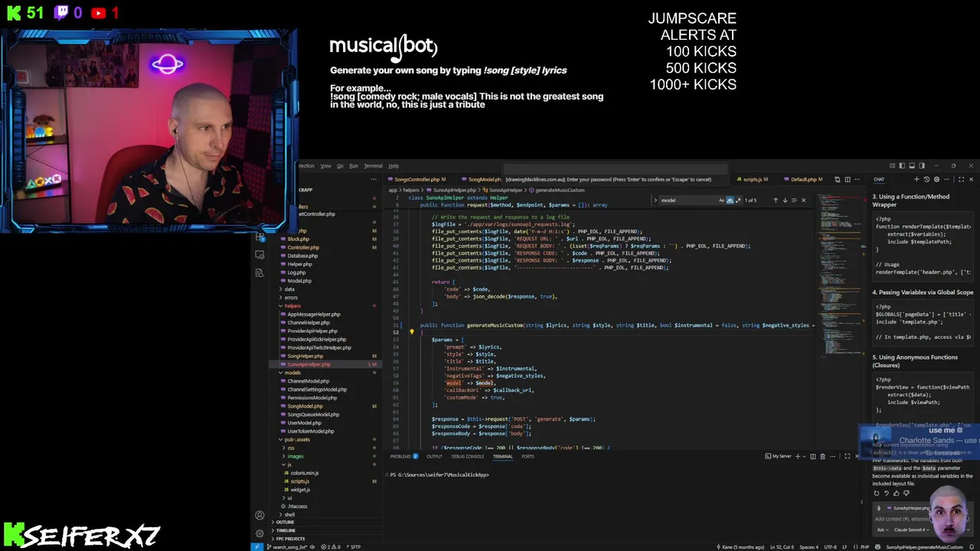The height and width of the screenshot is (551, 980).
Task: Click errors and warnings status indicator
Action: coord(331,547)
